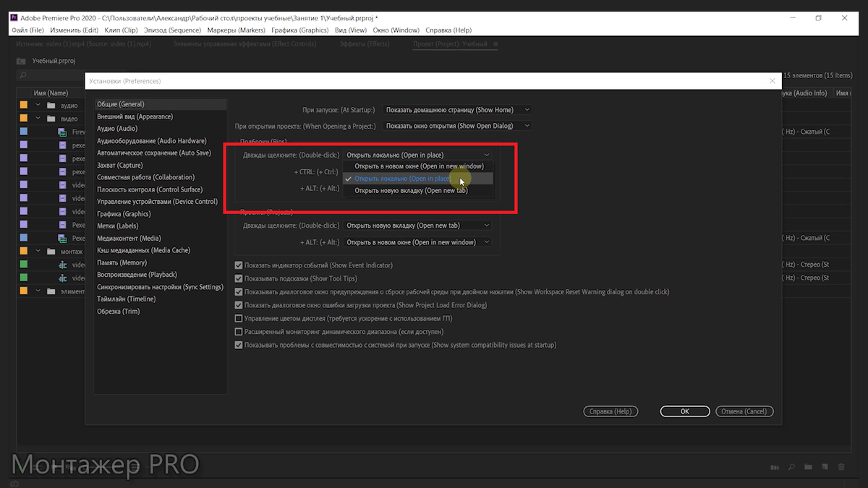Switch to Эффекты (Effects) panel tab
868x488 pixels.
(x=365, y=44)
